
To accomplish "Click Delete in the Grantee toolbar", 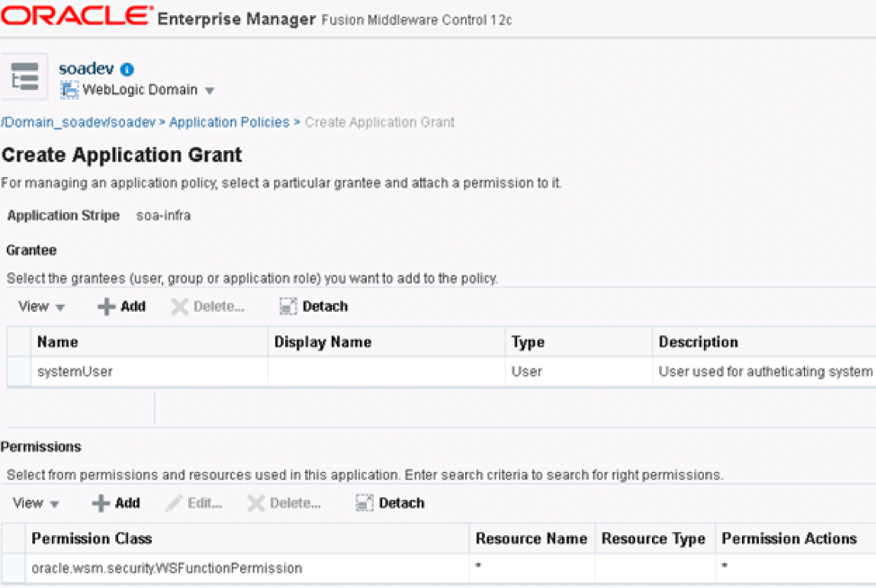I will click(x=208, y=307).
